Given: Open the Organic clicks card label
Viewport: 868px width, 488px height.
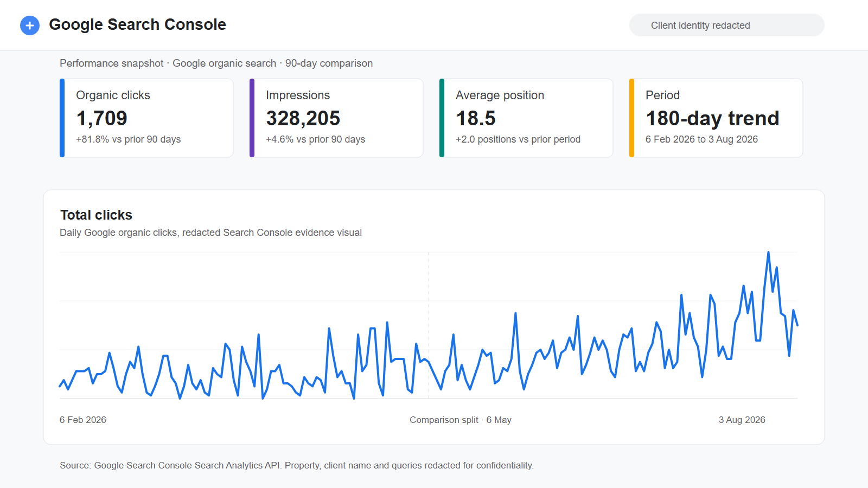Looking at the screenshot, I should pyautogui.click(x=113, y=95).
